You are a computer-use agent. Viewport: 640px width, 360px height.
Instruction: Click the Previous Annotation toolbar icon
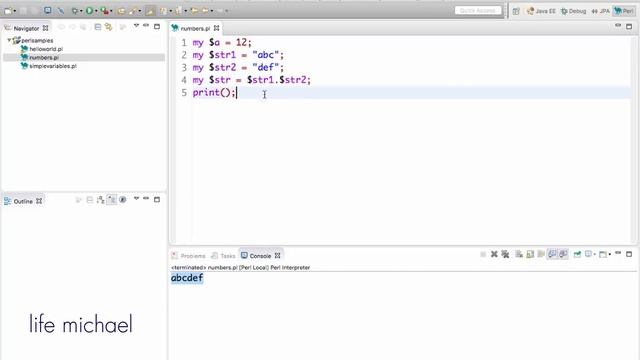point(179,11)
